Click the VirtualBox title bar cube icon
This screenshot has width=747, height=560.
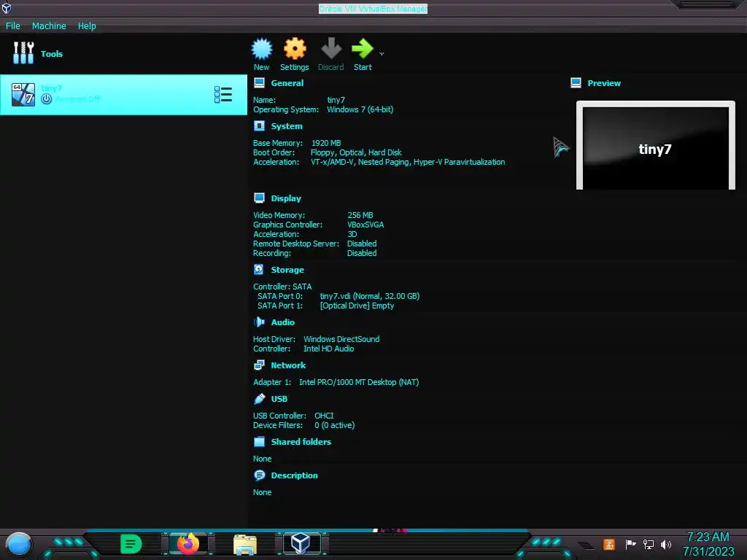point(7,8)
